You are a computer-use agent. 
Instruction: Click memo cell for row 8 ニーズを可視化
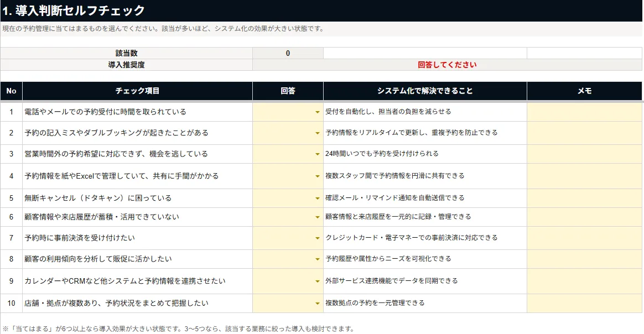tap(584, 259)
